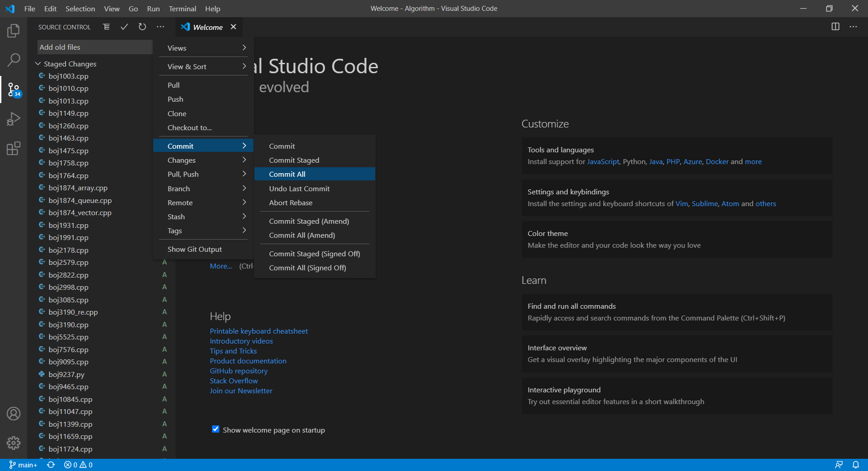868x471 pixels.
Task: Open errors and warnings count in status bar
Action: tap(78, 465)
